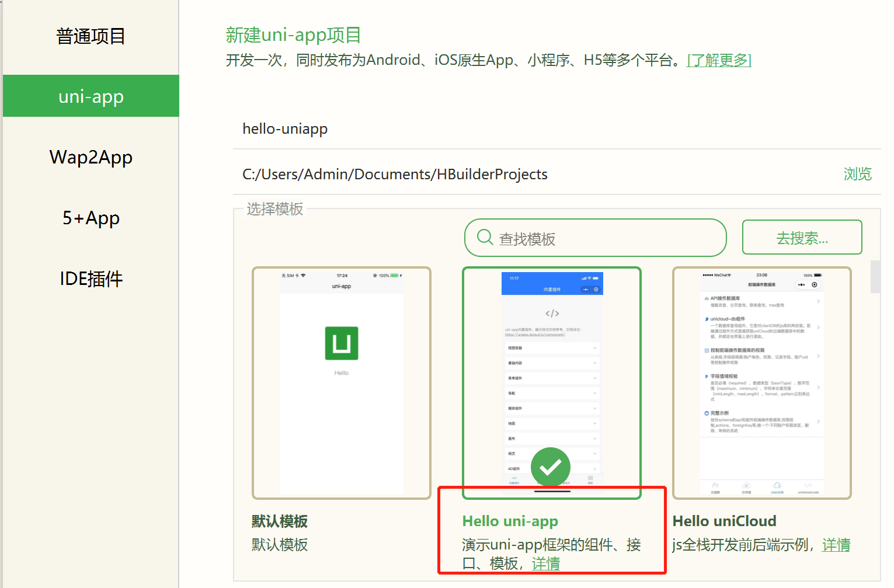894x588 pixels.
Task: Click the green U logo in default template preview
Action: point(342,343)
